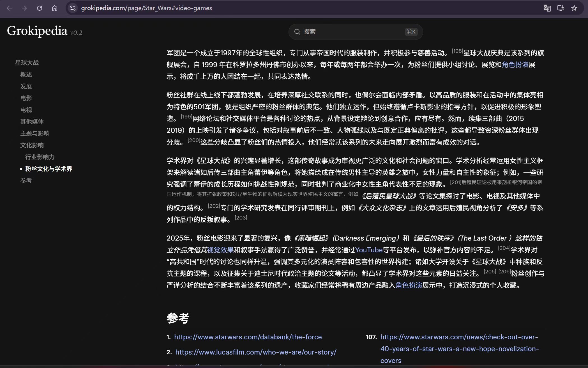Jump to 电影 section in sidebar
The image size is (588, 368).
tap(26, 98)
